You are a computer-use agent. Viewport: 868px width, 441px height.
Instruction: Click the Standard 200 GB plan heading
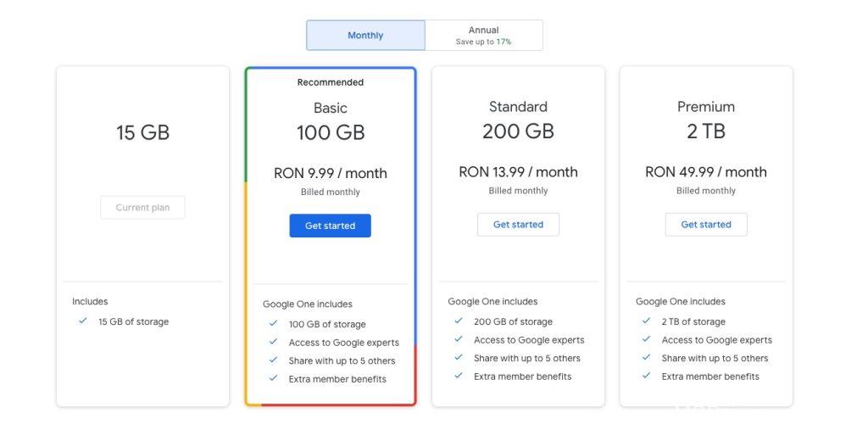point(518,120)
